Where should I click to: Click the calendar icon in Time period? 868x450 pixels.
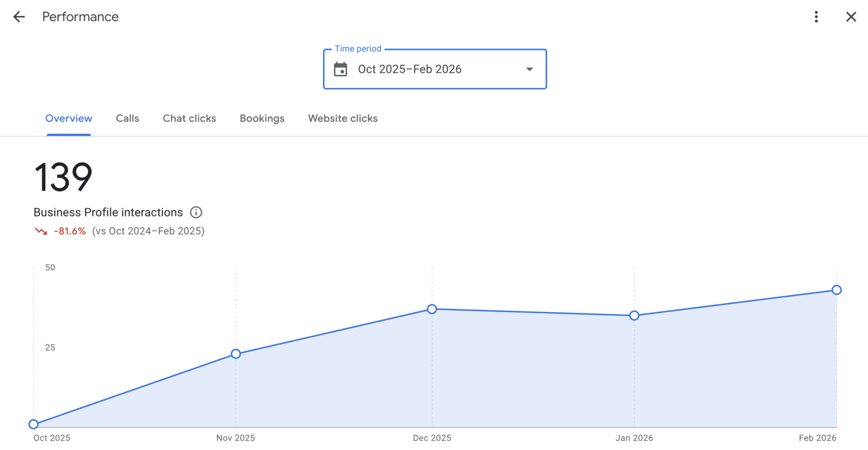point(340,69)
